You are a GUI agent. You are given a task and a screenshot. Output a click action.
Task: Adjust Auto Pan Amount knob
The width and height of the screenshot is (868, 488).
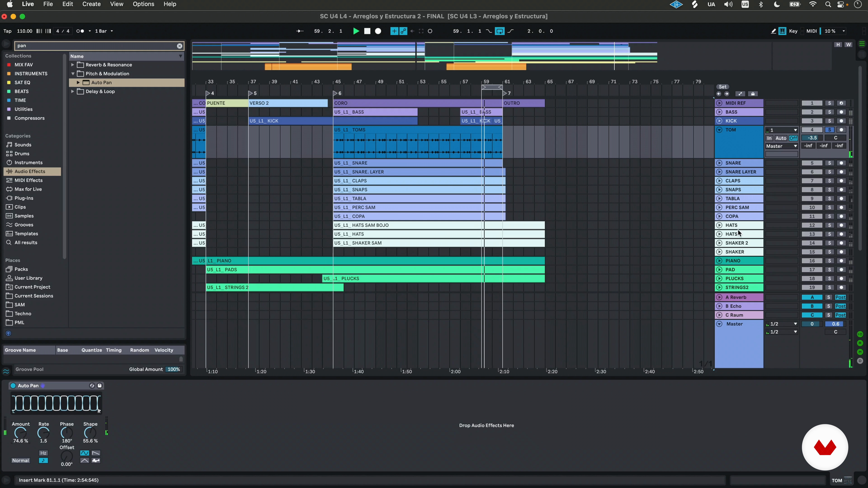click(21, 433)
